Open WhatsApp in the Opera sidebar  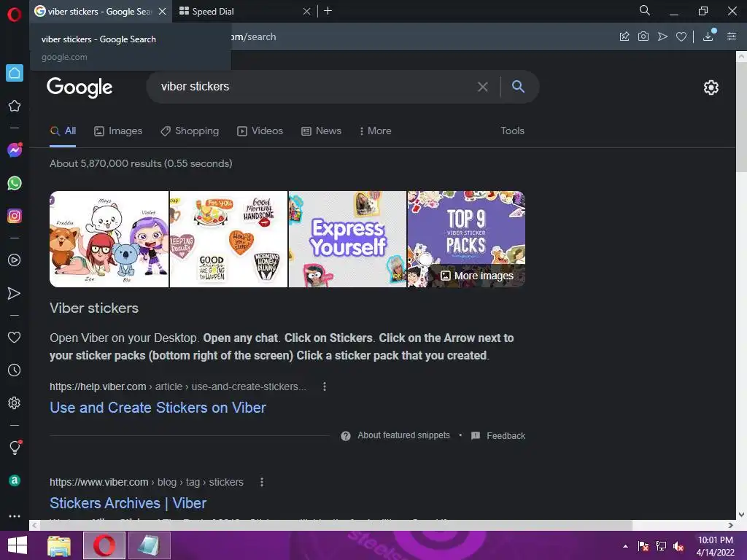[x=15, y=183]
